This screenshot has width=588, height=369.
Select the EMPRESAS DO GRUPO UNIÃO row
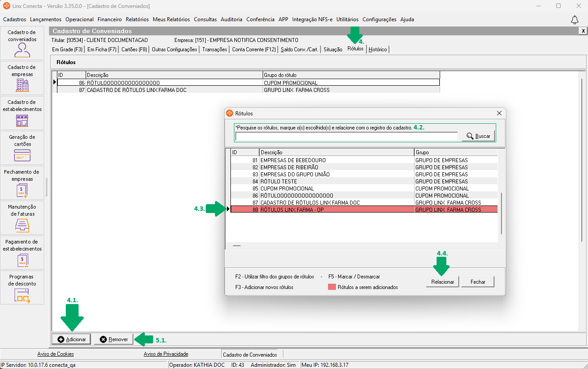[x=365, y=174]
